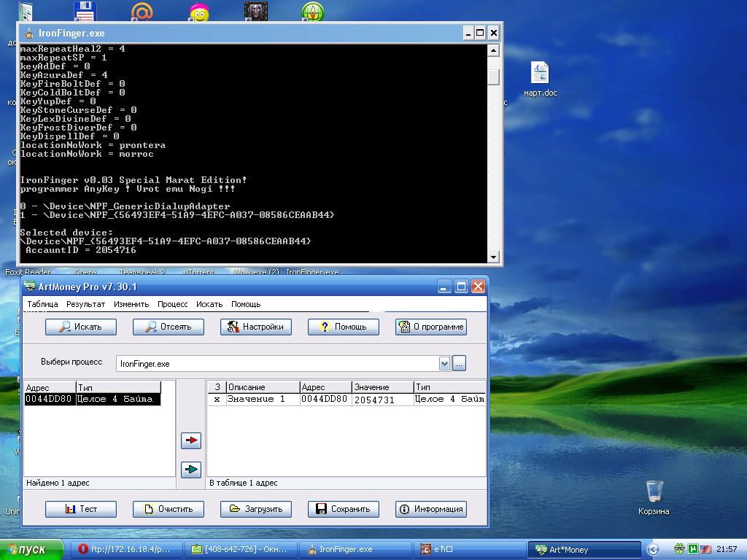The width and height of the screenshot is (747, 560).
Task: Switch to Art*Money taskbar button
Action: tap(584, 550)
